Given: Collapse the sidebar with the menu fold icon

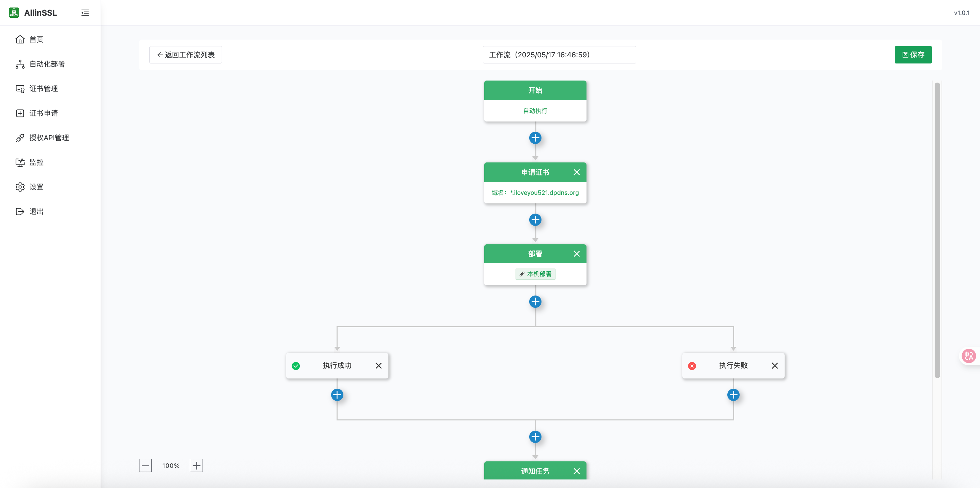Looking at the screenshot, I should click(x=85, y=13).
